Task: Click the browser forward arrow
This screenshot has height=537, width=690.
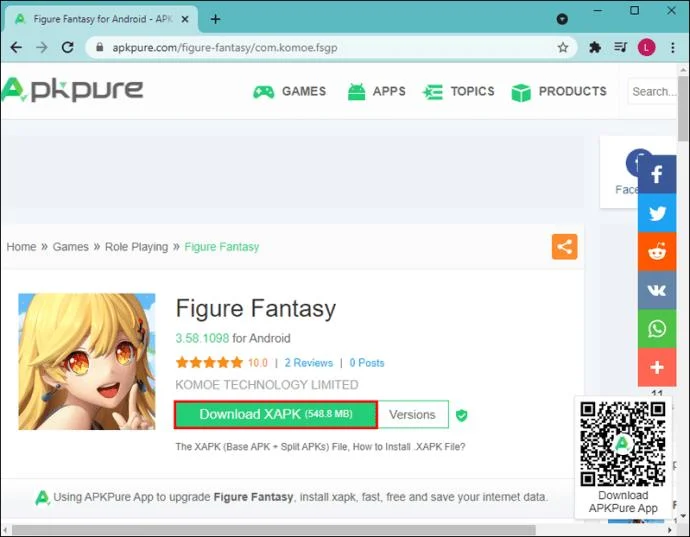Action: point(42,48)
